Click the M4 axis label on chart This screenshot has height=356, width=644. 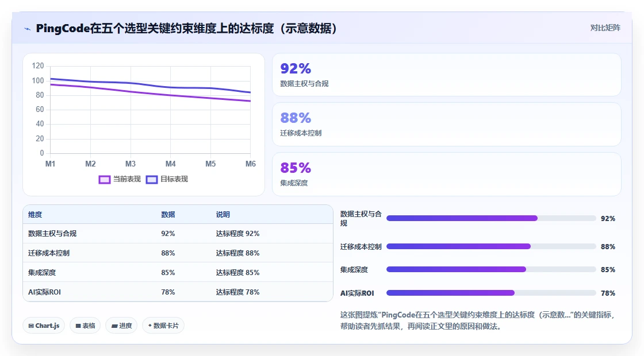(170, 164)
